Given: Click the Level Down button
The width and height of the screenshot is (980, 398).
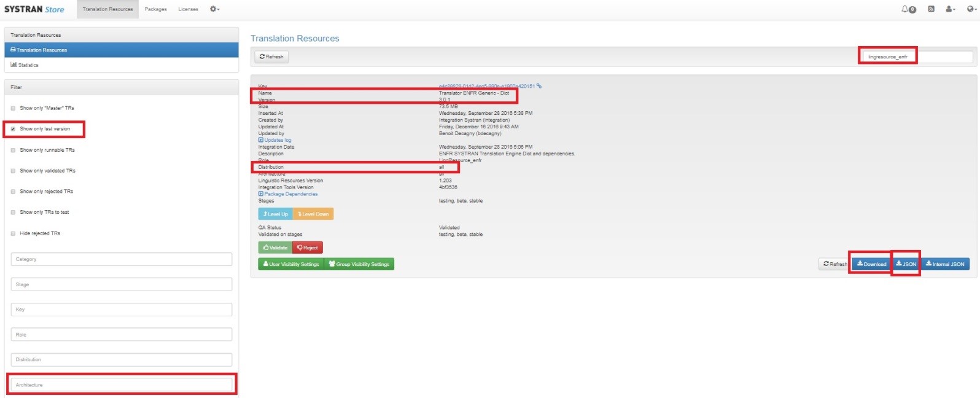Looking at the screenshot, I should point(313,214).
